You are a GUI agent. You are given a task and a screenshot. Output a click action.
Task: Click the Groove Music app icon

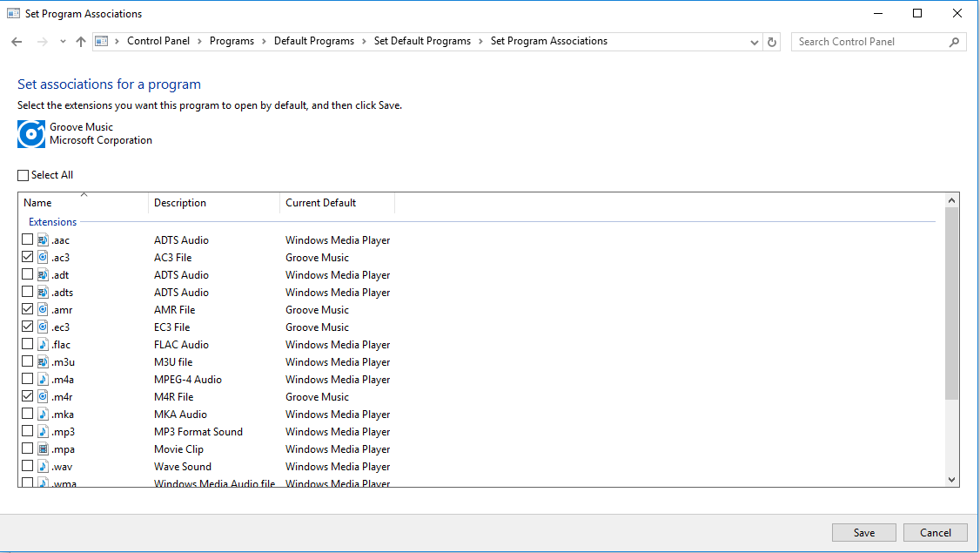[x=31, y=134]
